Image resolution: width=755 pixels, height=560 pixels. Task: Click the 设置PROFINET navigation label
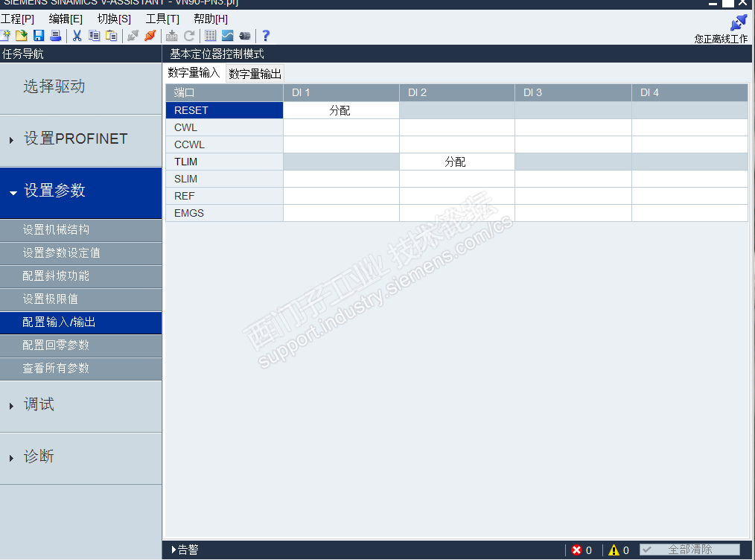(76, 139)
